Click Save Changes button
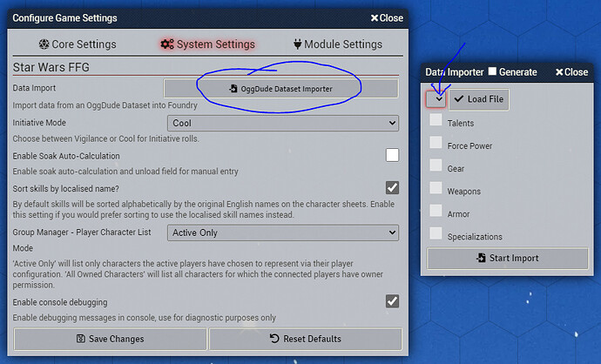Image resolution: width=601 pixels, height=364 pixels. click(110, 339)
